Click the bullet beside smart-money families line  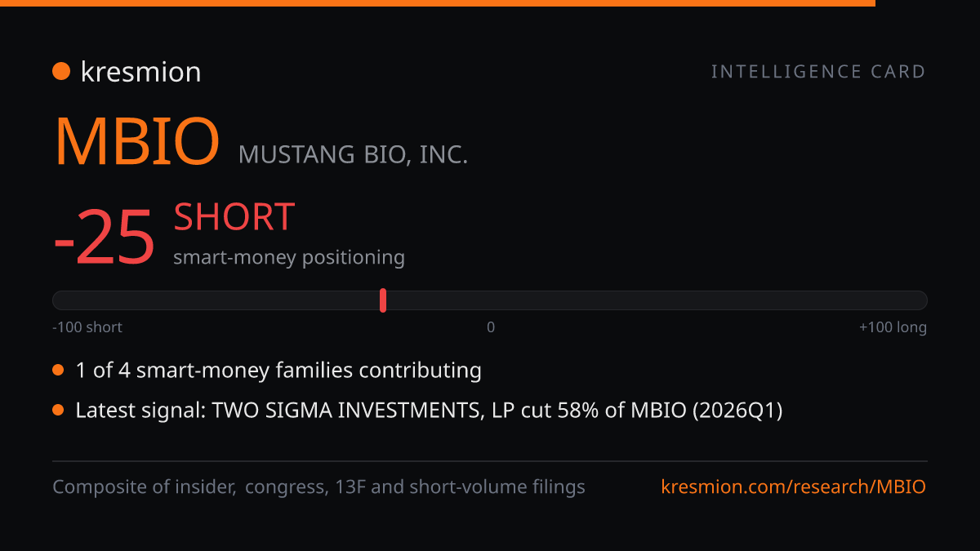pos(58,371)
